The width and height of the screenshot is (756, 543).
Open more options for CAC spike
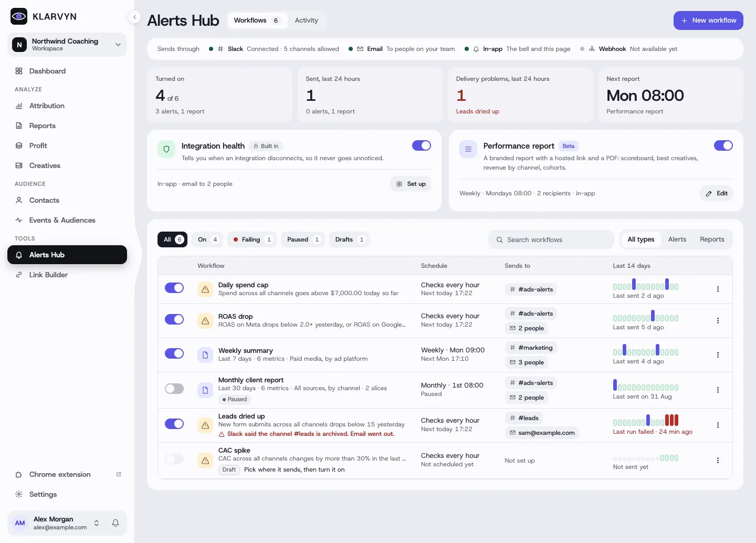point(718,461)
